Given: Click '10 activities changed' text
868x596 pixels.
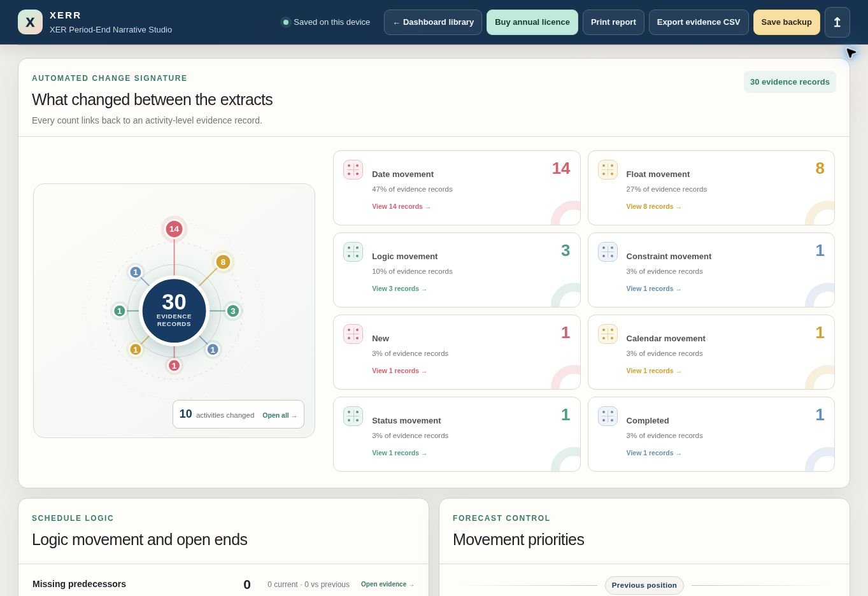Looking at the screenshot, I should pos(217,415).
